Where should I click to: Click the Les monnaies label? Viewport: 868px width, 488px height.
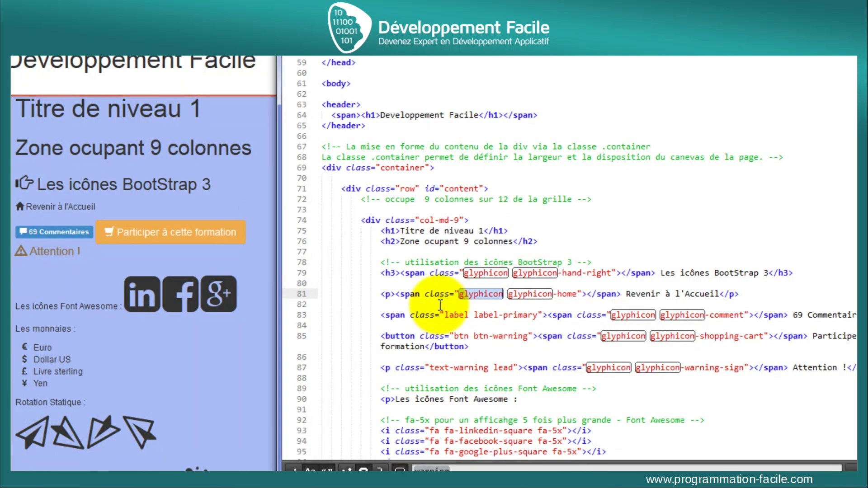click(45, 328)
